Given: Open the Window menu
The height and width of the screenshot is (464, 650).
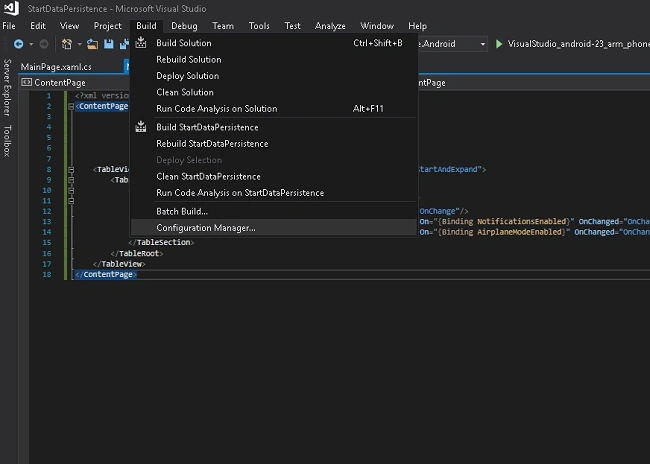Looking at the screenshot, I should (377, 26).
